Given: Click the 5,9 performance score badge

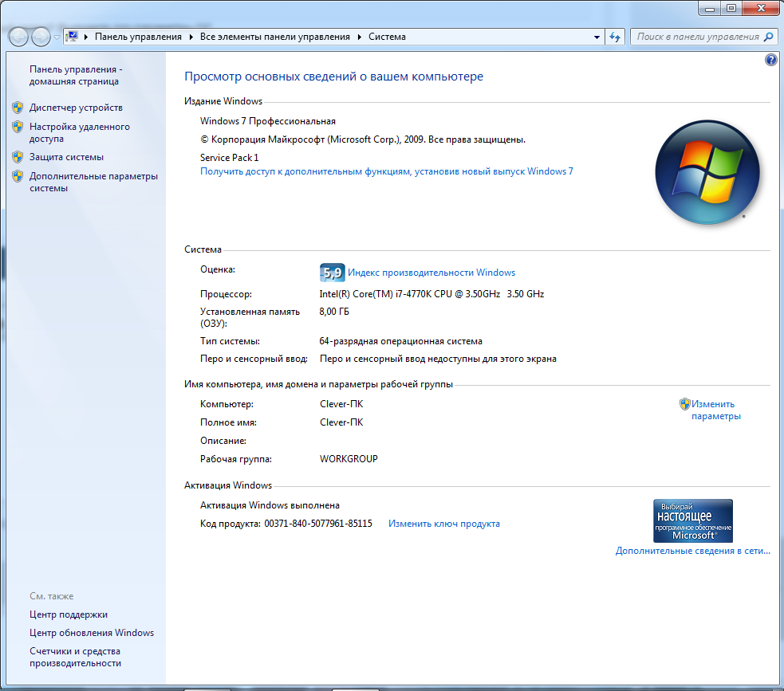Looking at the screenshot, I should click(332, 273).
